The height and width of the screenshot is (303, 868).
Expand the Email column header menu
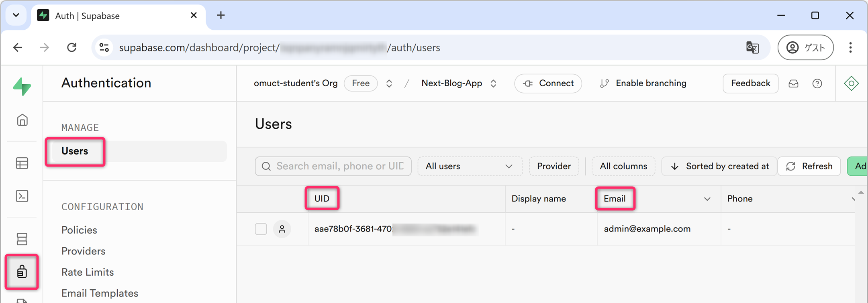tap(707, 199)
